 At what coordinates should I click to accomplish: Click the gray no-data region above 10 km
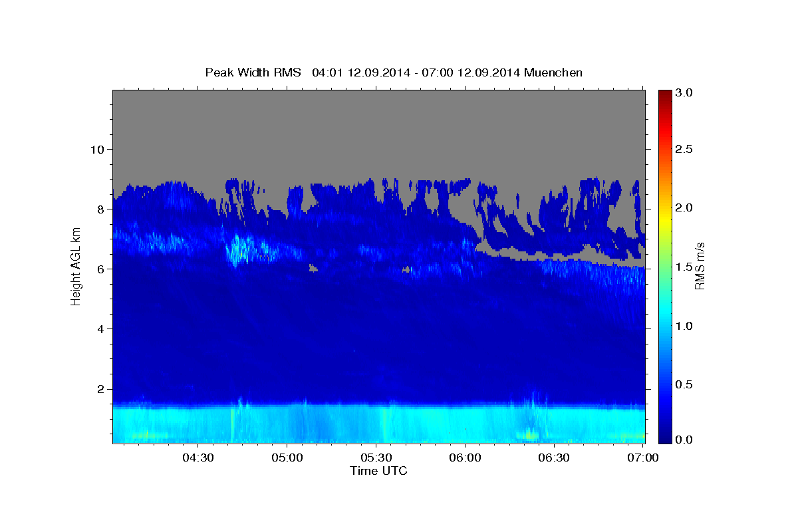(x=378, y=120)
